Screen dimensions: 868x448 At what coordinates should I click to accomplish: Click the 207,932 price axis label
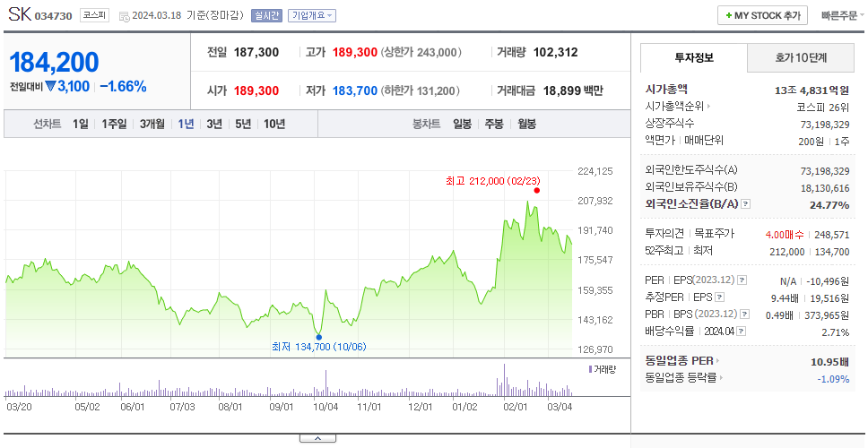595,200
